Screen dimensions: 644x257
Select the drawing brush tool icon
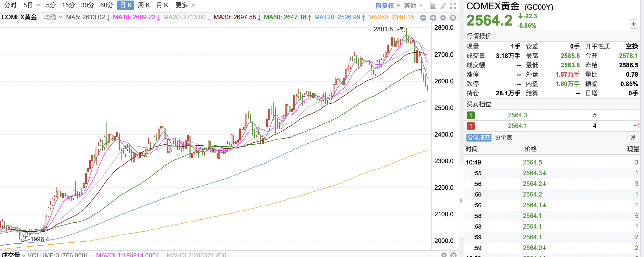click(x=443, y=5)
